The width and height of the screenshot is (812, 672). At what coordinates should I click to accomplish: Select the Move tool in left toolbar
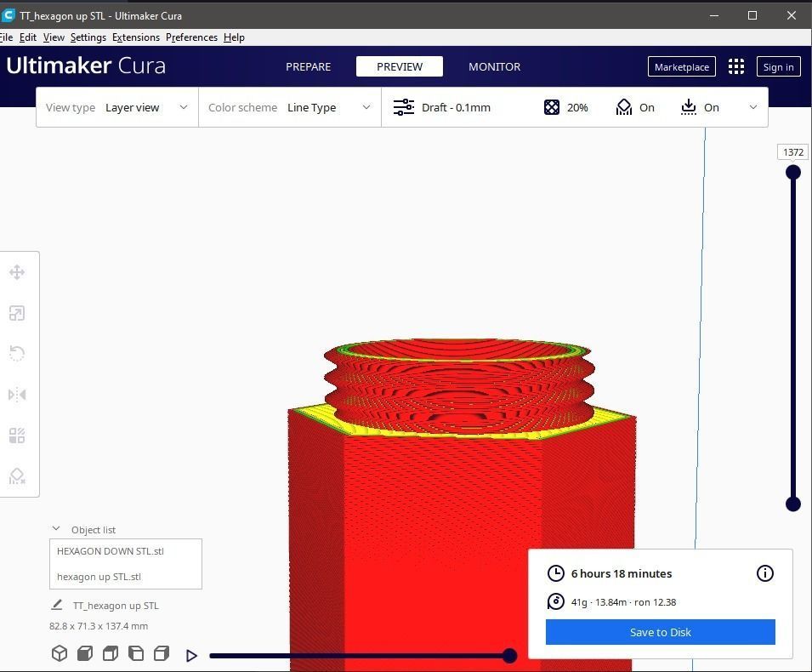[x=16, y=272]
